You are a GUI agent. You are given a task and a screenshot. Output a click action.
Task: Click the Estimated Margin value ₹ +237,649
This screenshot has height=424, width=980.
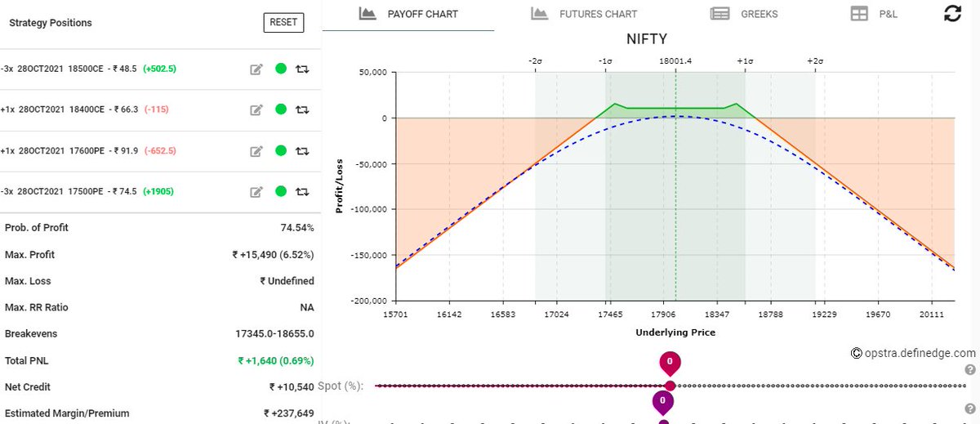[288, 413]
